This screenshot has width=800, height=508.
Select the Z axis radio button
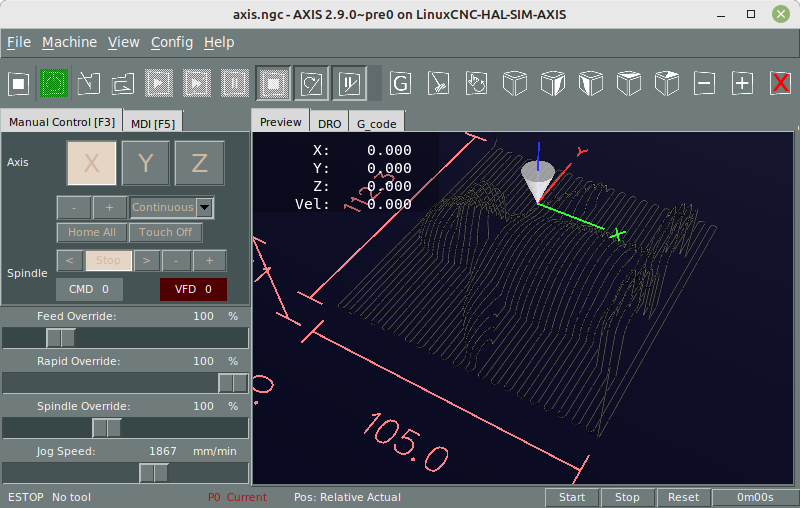pyautogui.click(x=199, y=163)
